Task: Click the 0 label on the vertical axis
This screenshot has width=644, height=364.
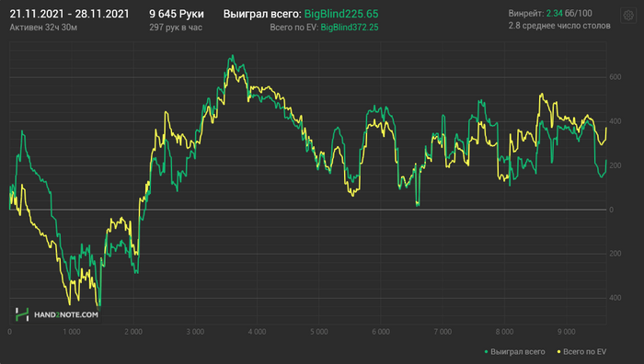Action: (611, 210)
